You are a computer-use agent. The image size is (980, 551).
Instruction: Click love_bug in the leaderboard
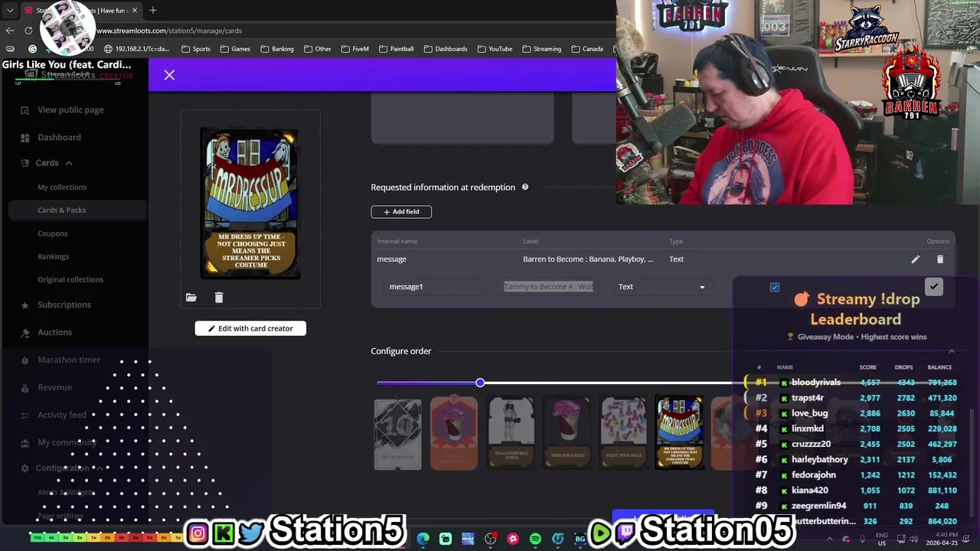click(809, 413)
